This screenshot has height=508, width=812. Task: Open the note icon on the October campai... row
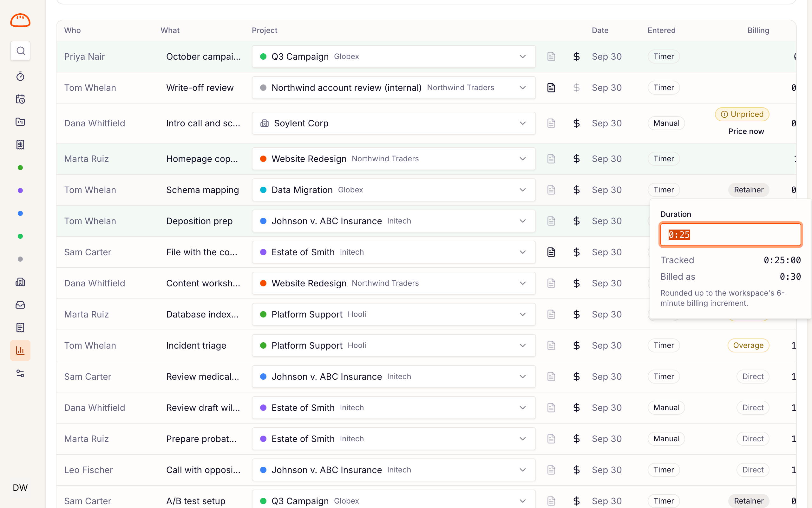551,57
